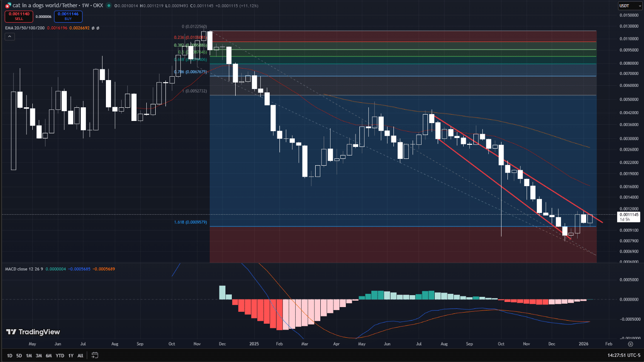
Task: Click the SELL 0.0011140 button
Action: click(x=19, y=17)
